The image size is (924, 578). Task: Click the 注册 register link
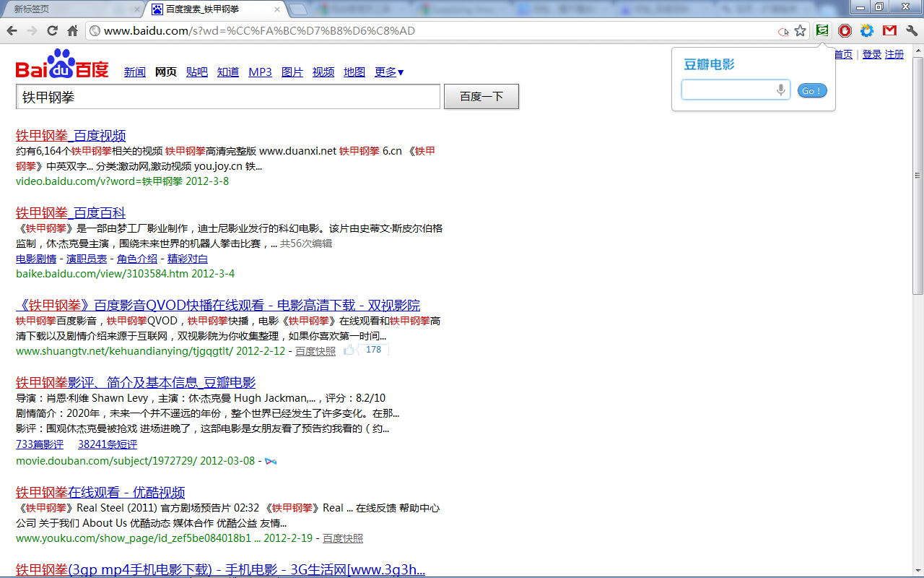pos(894,54)
